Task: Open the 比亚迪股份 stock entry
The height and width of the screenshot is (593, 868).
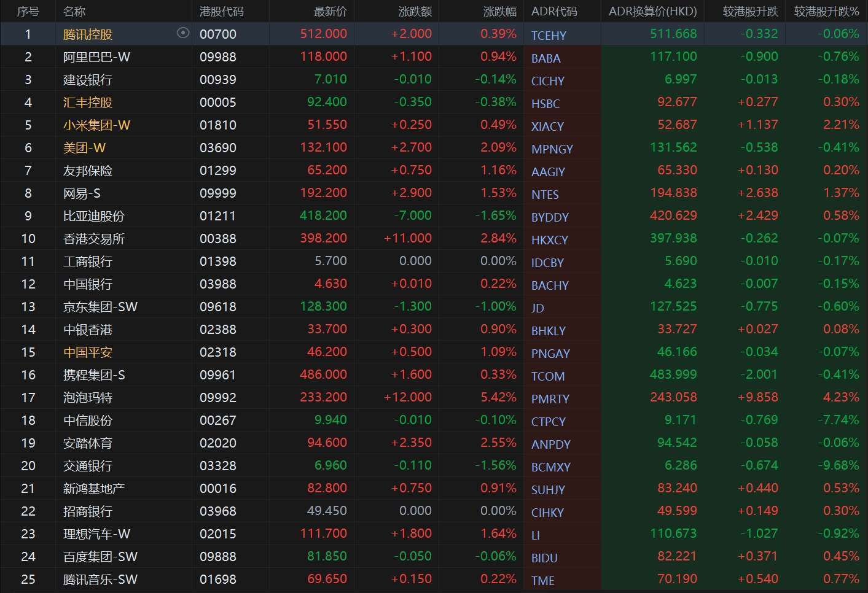Action: (x=94, y=216)
